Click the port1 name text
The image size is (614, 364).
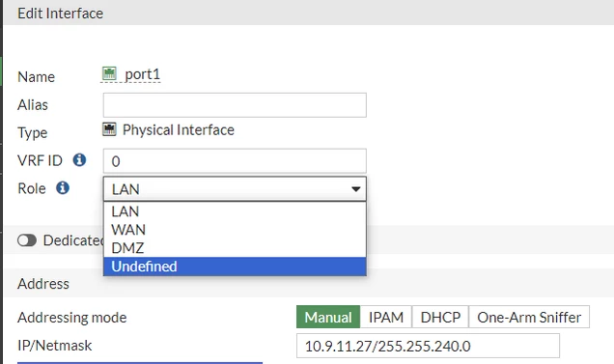click(142, 74)
